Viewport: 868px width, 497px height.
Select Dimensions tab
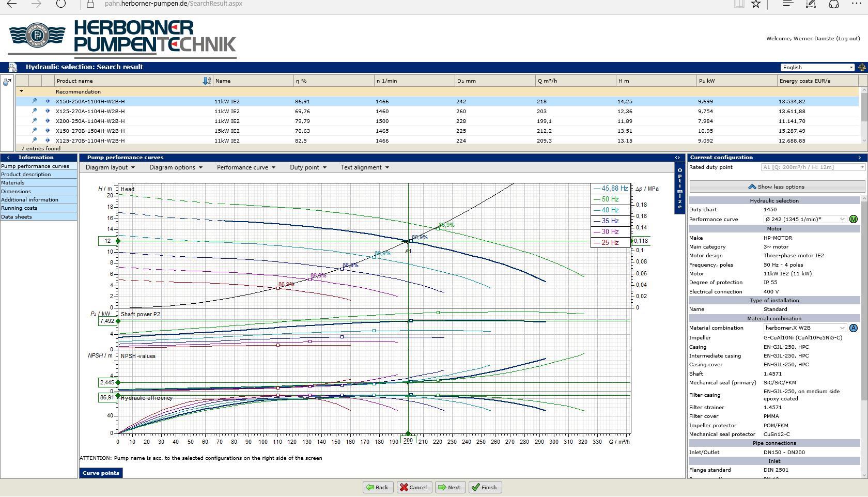[39, 192]
